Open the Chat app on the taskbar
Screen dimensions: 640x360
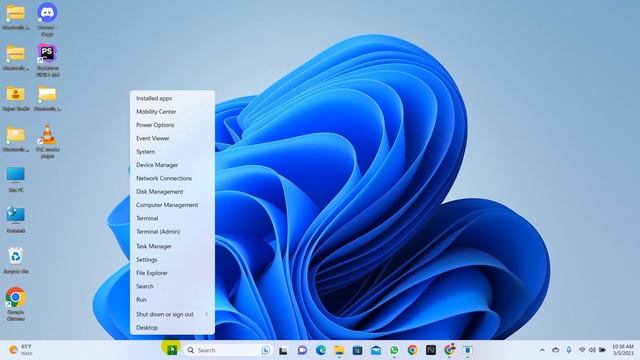click(302, 350)
